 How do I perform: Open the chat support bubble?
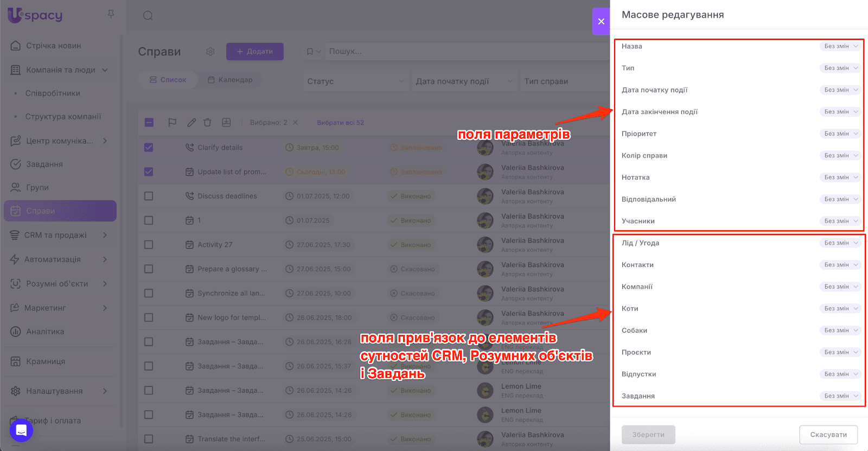21,430
